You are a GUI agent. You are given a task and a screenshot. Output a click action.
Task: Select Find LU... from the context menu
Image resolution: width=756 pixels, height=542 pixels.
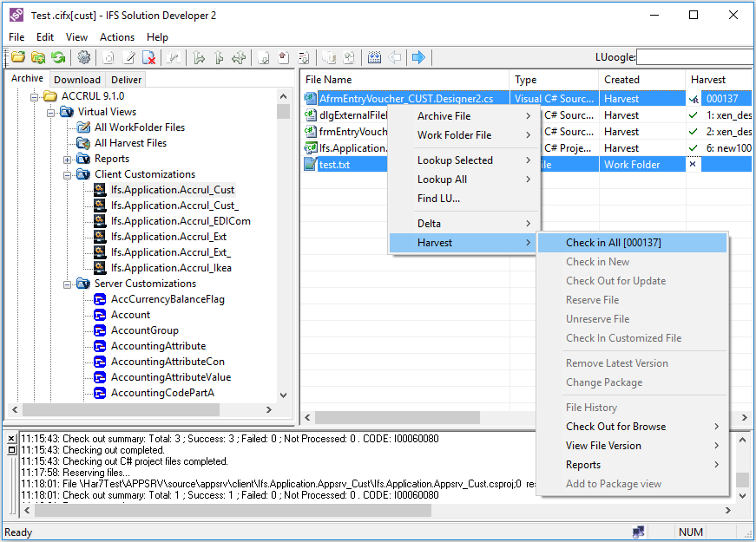pyautogui.click(x=438, y=199)
